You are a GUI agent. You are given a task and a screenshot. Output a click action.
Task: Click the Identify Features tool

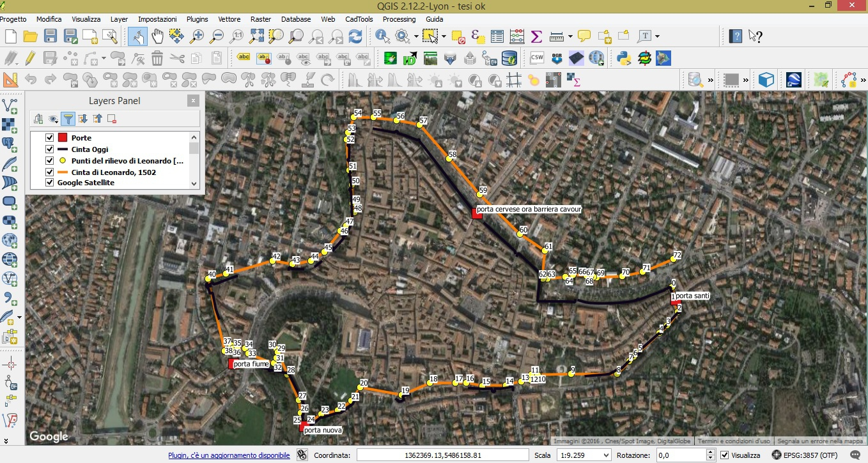pyautogui.click(x=382, y=36)
